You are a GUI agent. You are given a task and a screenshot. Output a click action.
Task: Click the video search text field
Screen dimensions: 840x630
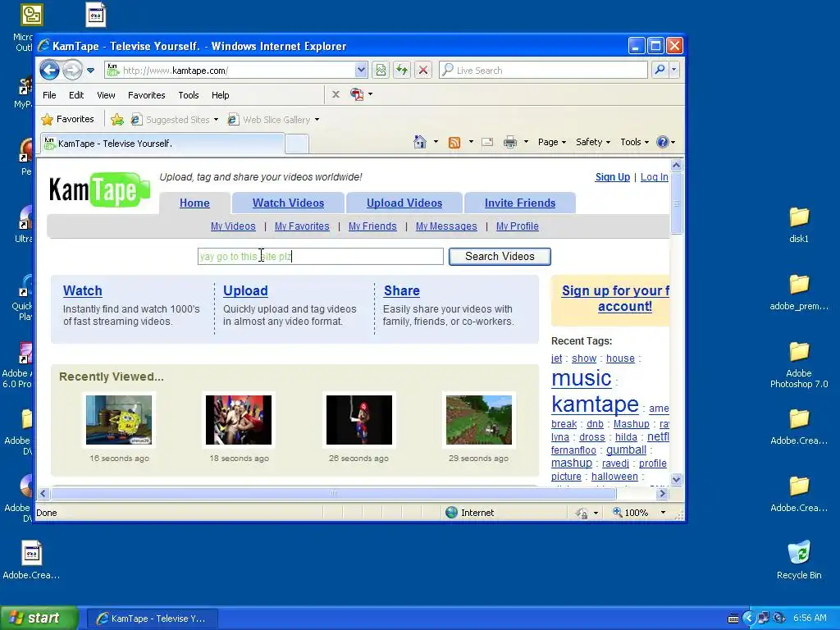321,256
